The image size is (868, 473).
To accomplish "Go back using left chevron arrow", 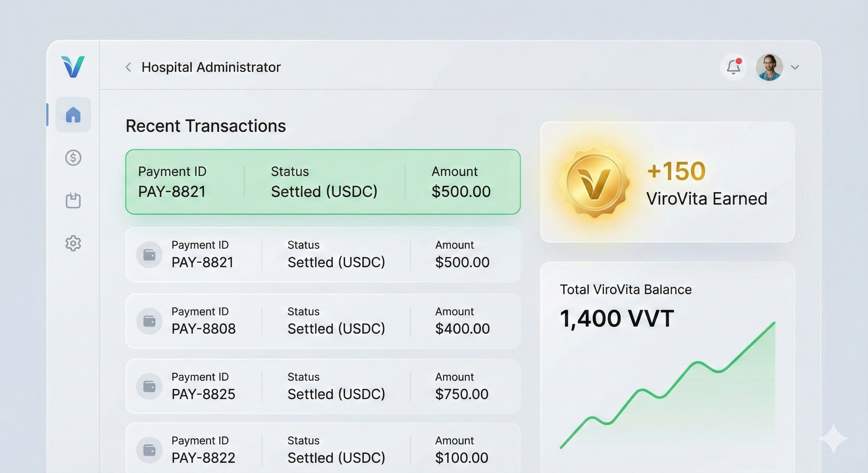I will click(x=128, y=67).
